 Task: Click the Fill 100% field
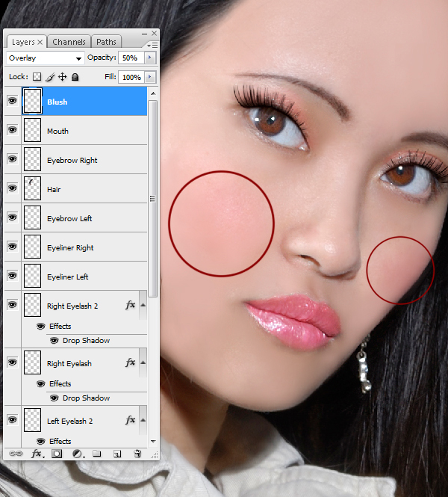tap(131, 77)
